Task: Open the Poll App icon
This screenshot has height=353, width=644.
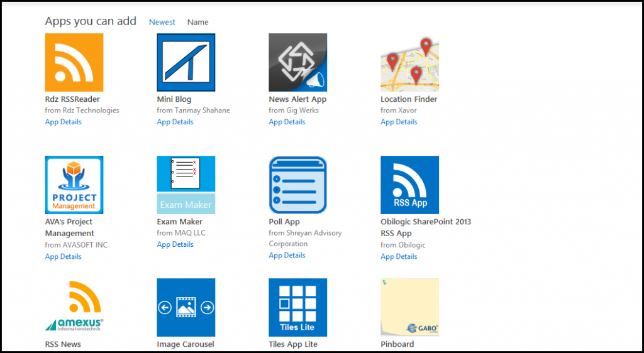Action: [x=297, y=185]
